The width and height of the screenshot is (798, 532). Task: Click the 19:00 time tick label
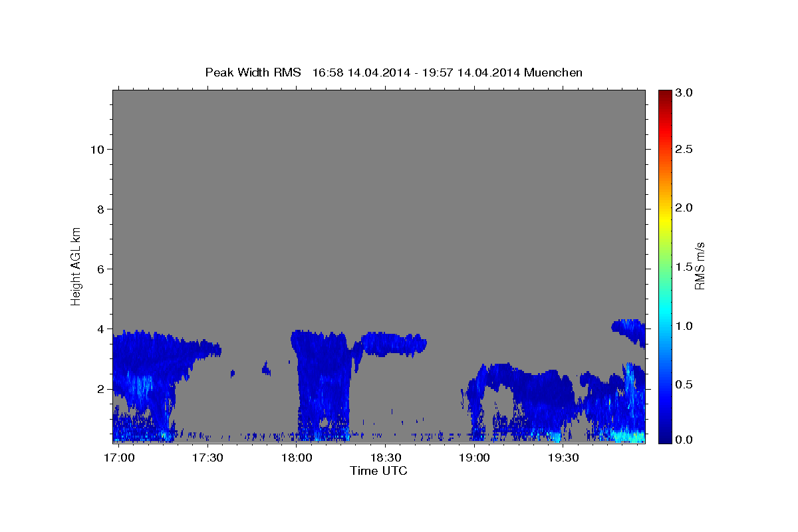click(474, 458)
